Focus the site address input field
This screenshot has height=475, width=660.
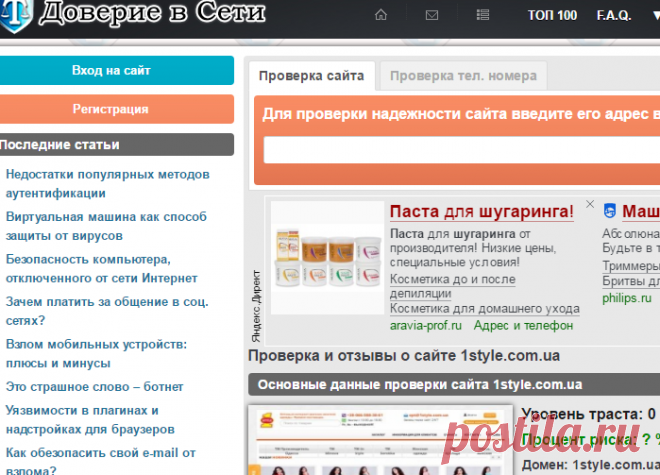pyautogui.click(x=461, y=149)
